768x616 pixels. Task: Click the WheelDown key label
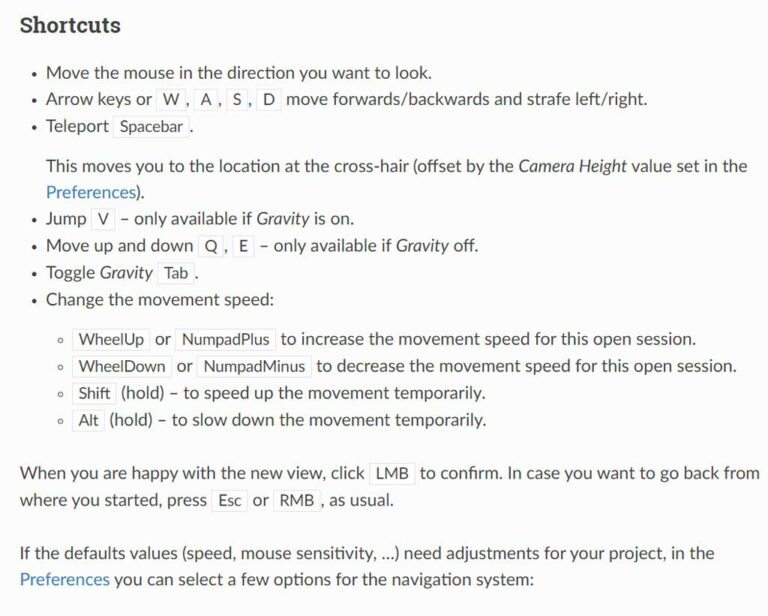(x=120, y=367)
